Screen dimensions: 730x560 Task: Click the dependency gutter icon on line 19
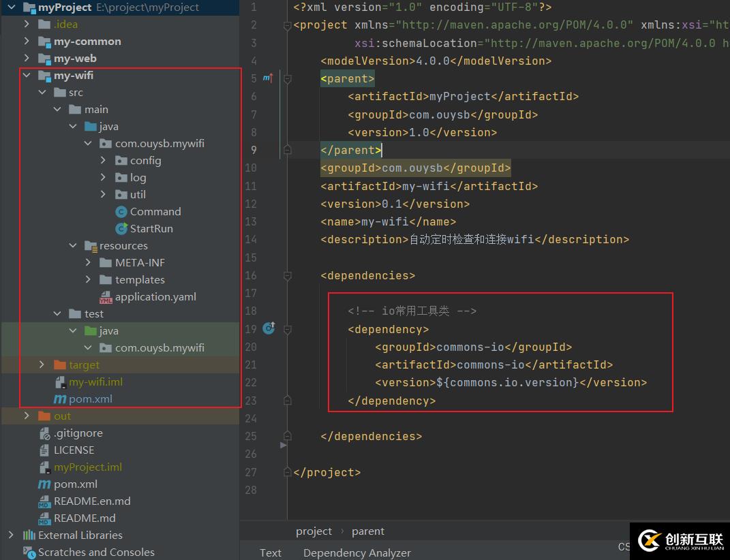tap(269, 329)
